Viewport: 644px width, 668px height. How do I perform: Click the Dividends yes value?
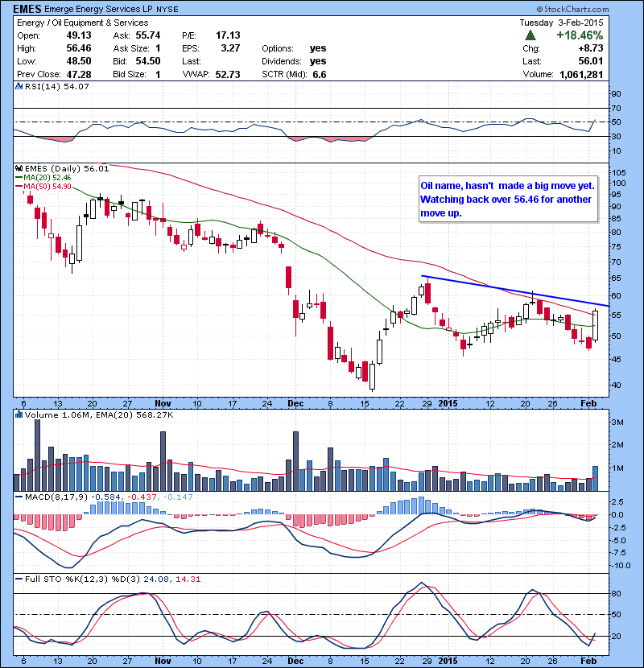318,61
